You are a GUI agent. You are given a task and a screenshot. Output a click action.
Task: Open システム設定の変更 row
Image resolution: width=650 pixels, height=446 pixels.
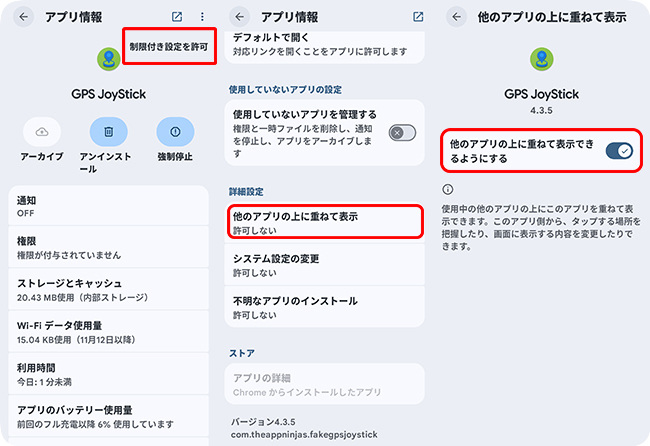point(325,265)
